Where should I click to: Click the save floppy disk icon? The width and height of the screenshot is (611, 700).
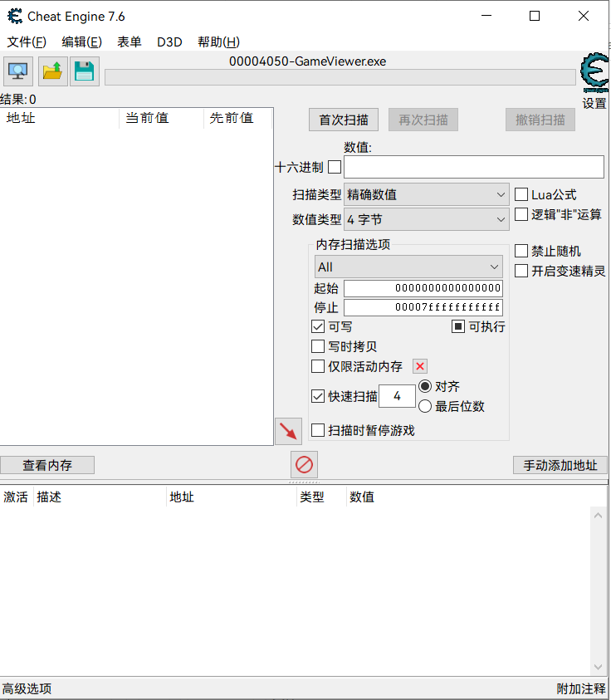(x=84, y=71)
